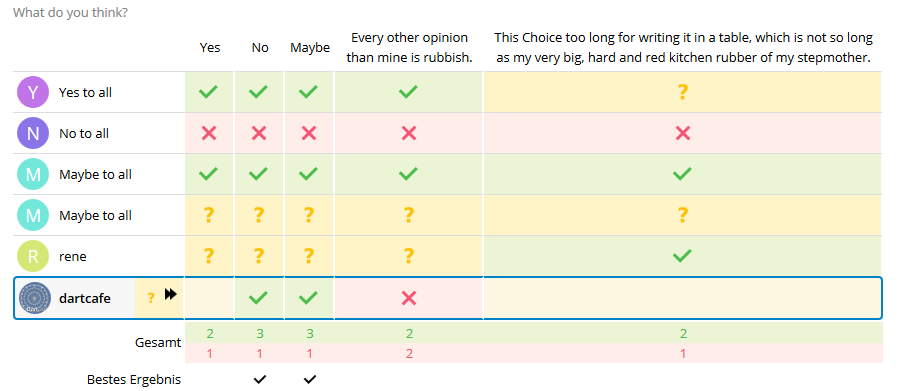Click Yes to all's yellow question mark
902x391 pixels.
[683, 92]
